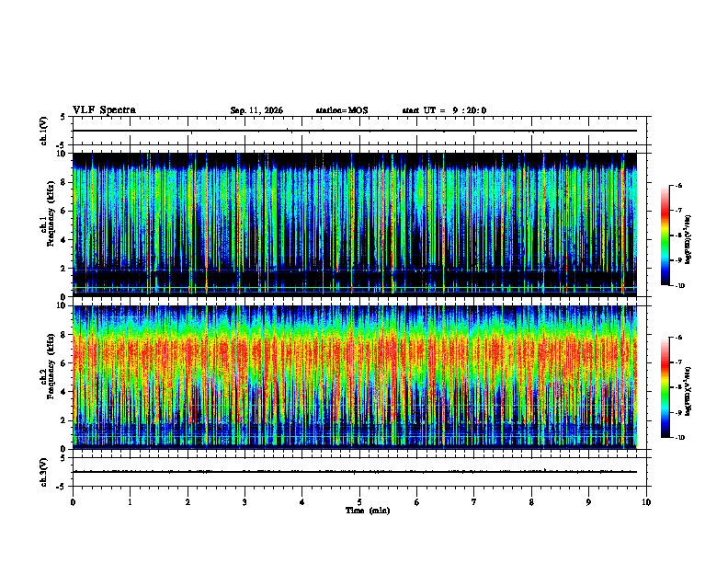
Task: Click the 2 kHz horizontal line in ch.1 spectrogram
Action: (355, 270)
